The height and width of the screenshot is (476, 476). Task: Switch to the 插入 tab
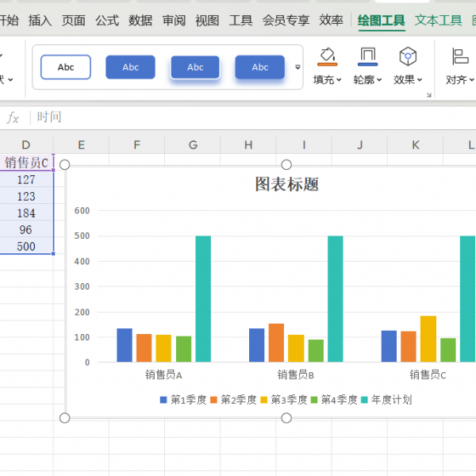pyautogui.click(x=40, y=21)
